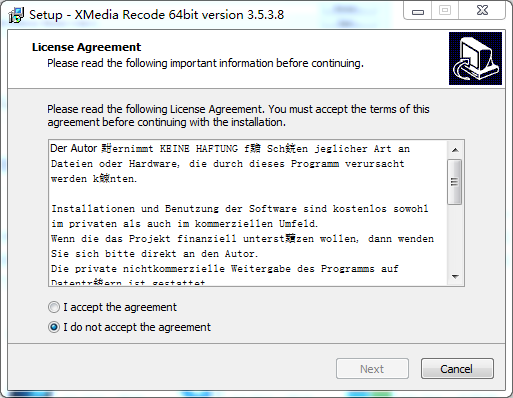Click the greyed-out maximize window button

click(445, 11)
